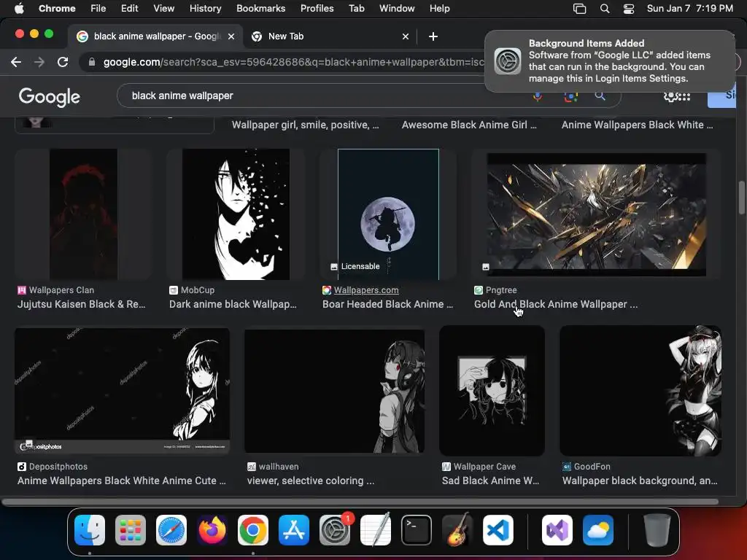The width and height of the screenshot is (747, 560).
Task: Open the Profiles menu
Action: click(317, 9)
